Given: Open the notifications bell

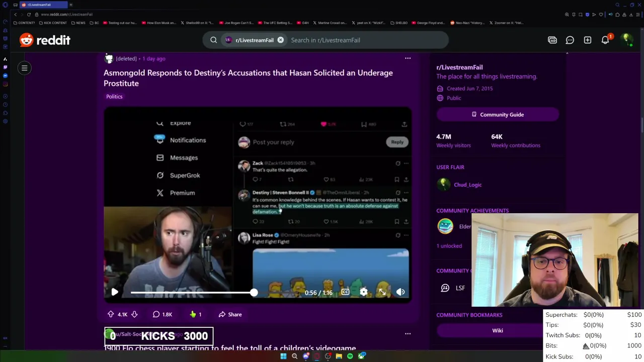Looking at the screenshot, I should (x=605, y=40).
